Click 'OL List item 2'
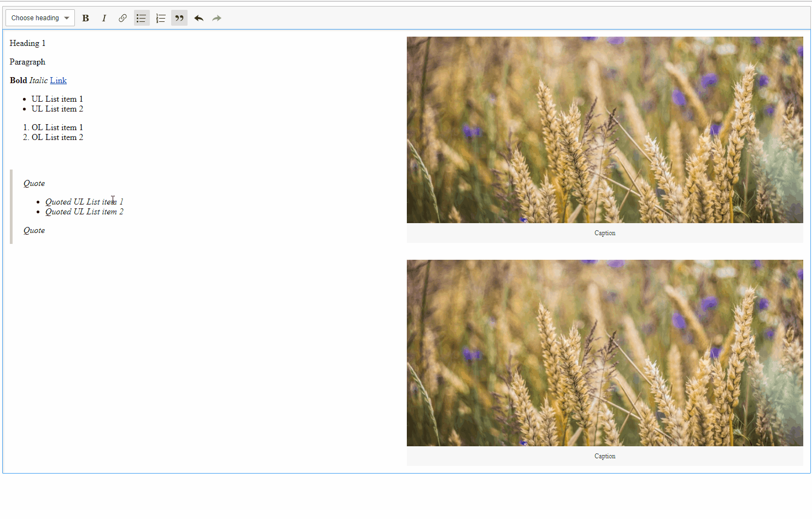 pos(57,137)
